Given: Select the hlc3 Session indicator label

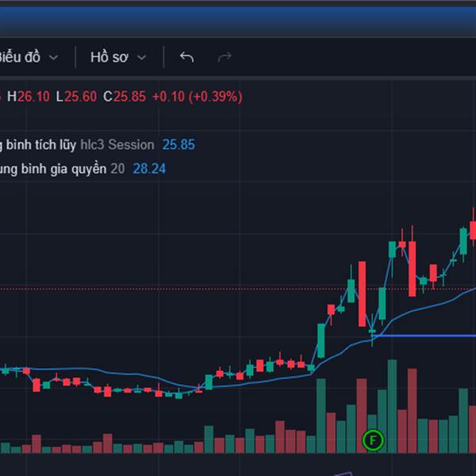Looking at the screenshot, I should tap(117, 145).
